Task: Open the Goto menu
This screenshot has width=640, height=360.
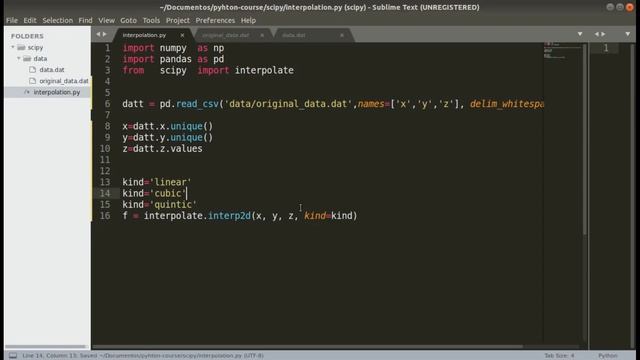Action: (128, 20)
